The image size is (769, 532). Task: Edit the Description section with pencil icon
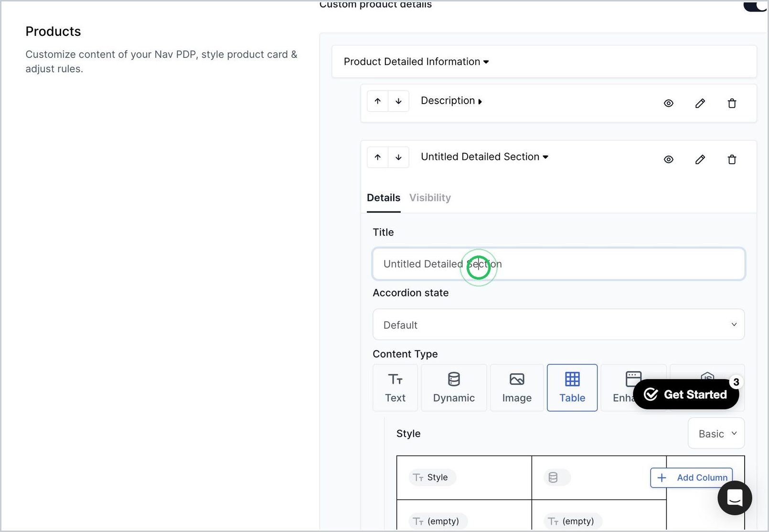[700, 103]
